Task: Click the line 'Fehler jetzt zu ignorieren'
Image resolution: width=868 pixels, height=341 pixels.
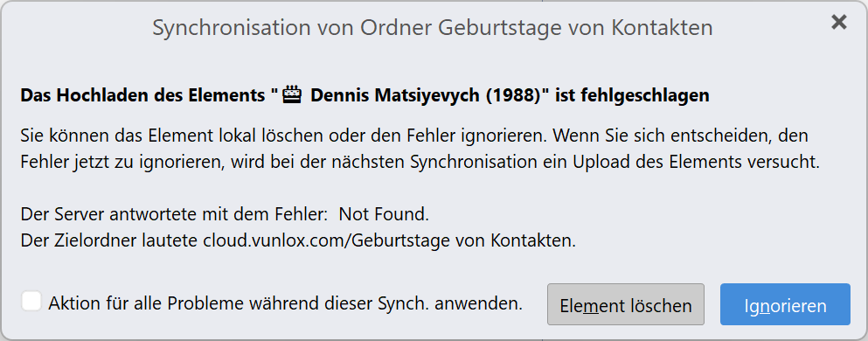Action: coord(117,163)
